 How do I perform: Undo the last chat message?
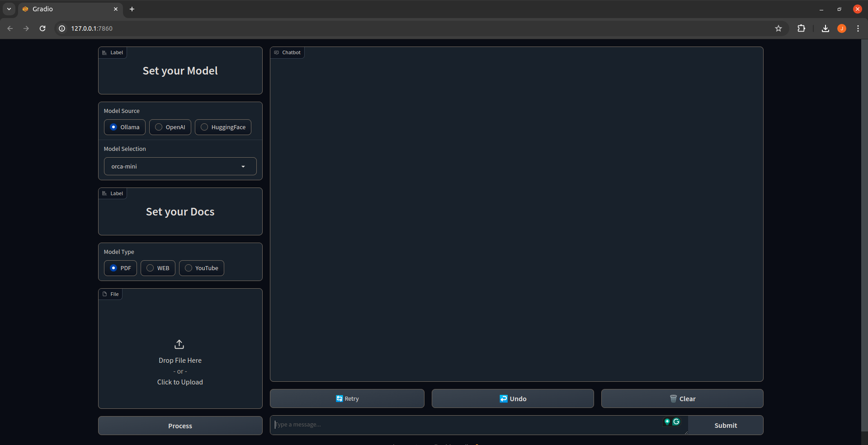pos(513,398)
